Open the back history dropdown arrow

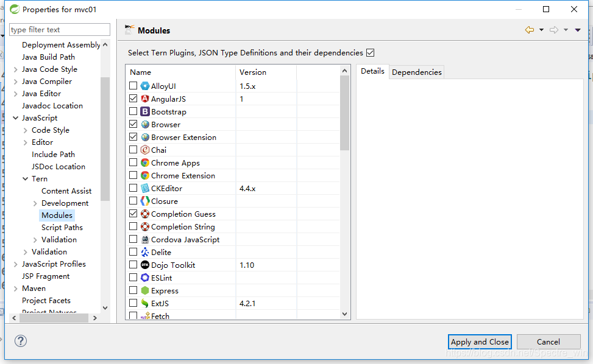[x=542, y=30]
